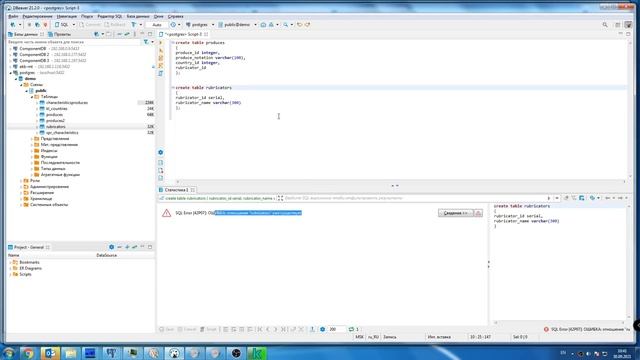Focus the navigator object search field
Image resolution: width=640 pixels, height=360 pixels.
point(73,42)
